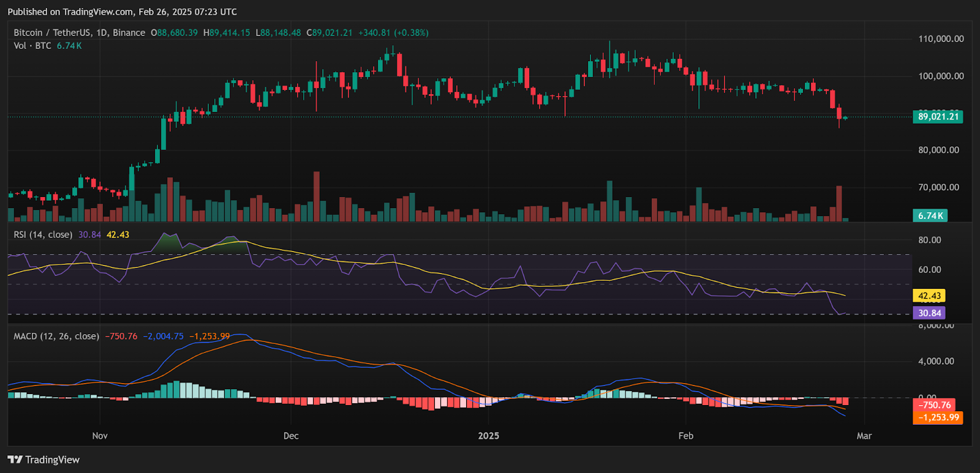This screenshot has width=980, height=473.
Task: Click the green 6.74K volume label on axis
Action: pyautogui.click(x=930, y=215)
